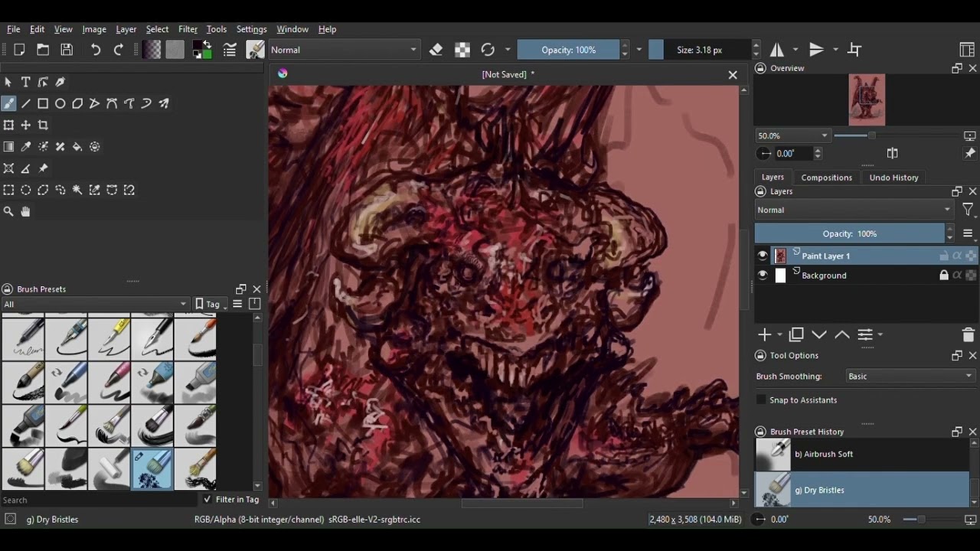
Task: Select the Color Picker eyedropper tool
Action: coord(25,146)
